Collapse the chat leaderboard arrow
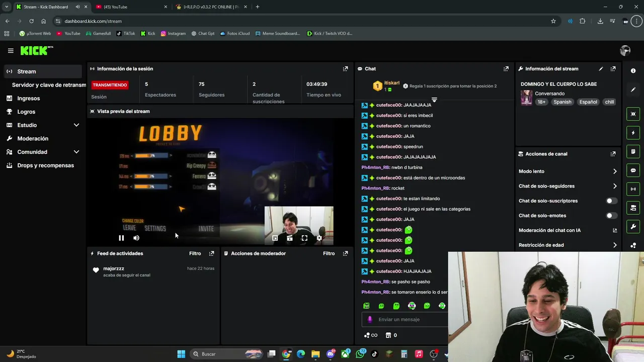The image size is (644, 362). click(434, 100)
